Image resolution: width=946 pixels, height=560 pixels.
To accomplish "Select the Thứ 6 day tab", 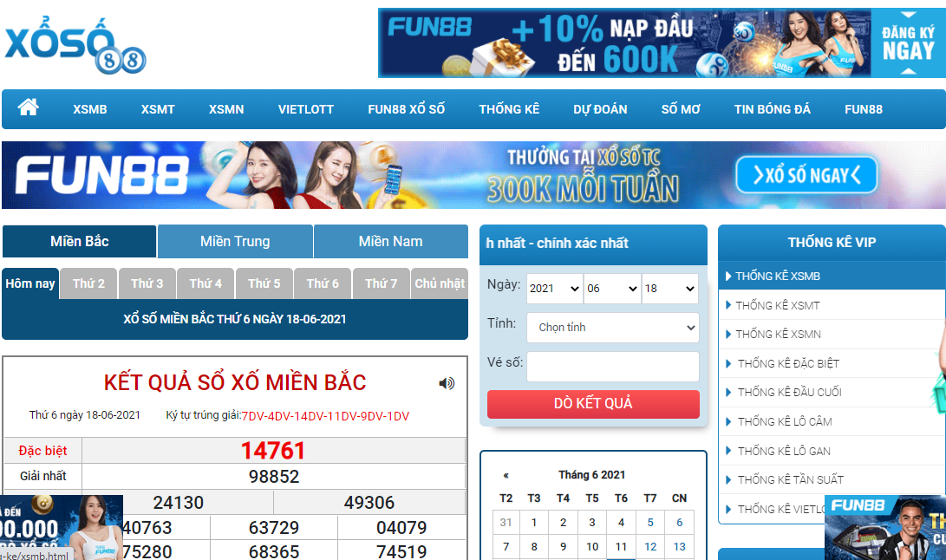I will (x=323, y=283).
